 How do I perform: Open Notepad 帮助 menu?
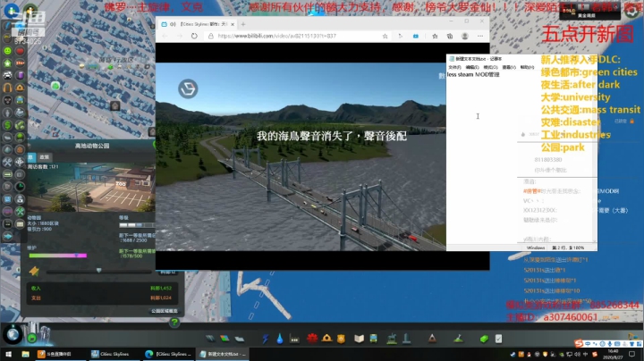point(527,67)
